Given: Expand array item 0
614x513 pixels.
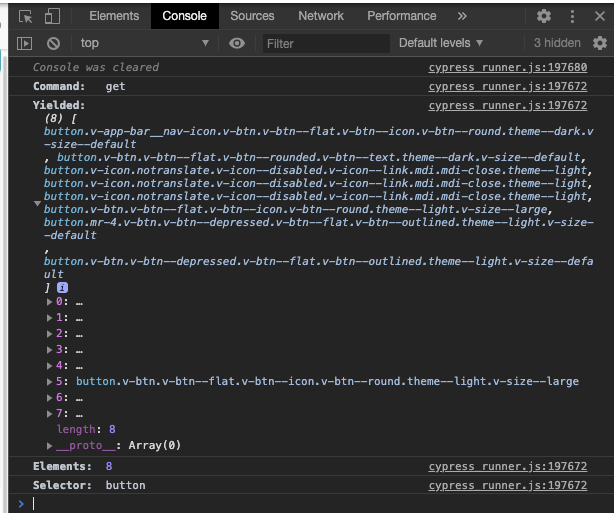Looking at the screenshot, I should (x=49, y=302).
